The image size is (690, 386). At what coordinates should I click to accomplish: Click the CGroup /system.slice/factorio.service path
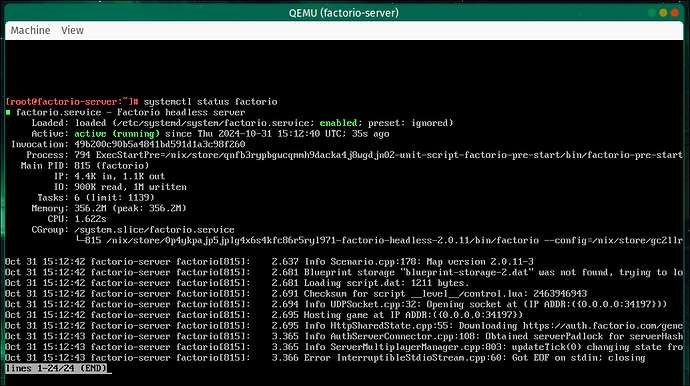[x=154, y=230]
